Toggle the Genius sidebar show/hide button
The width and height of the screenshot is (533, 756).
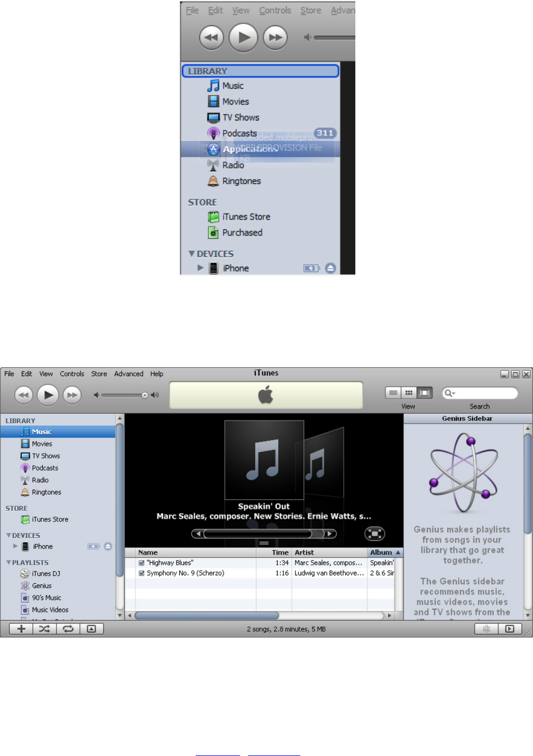click(x=510, y=629)
